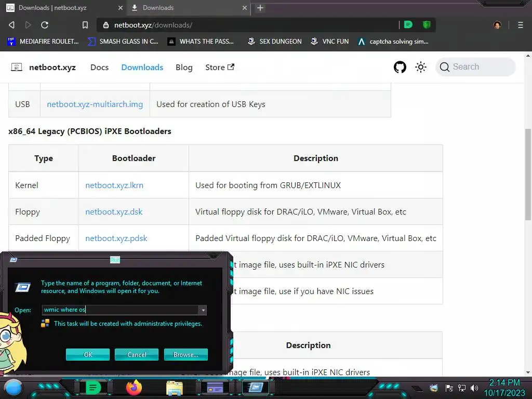Viewport: 532px width, 399px height.
Task: Open SMASH GLASS IN C... bookmark
Action: 123,42
